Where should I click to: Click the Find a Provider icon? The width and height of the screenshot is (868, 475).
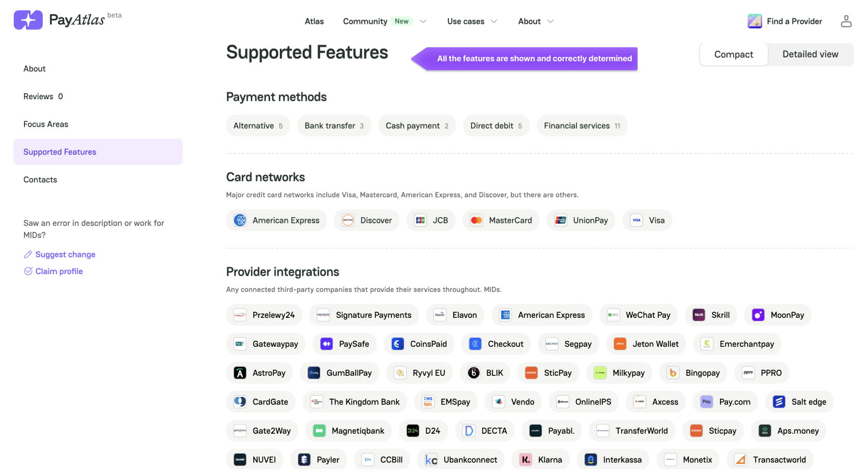pos(755,21)
